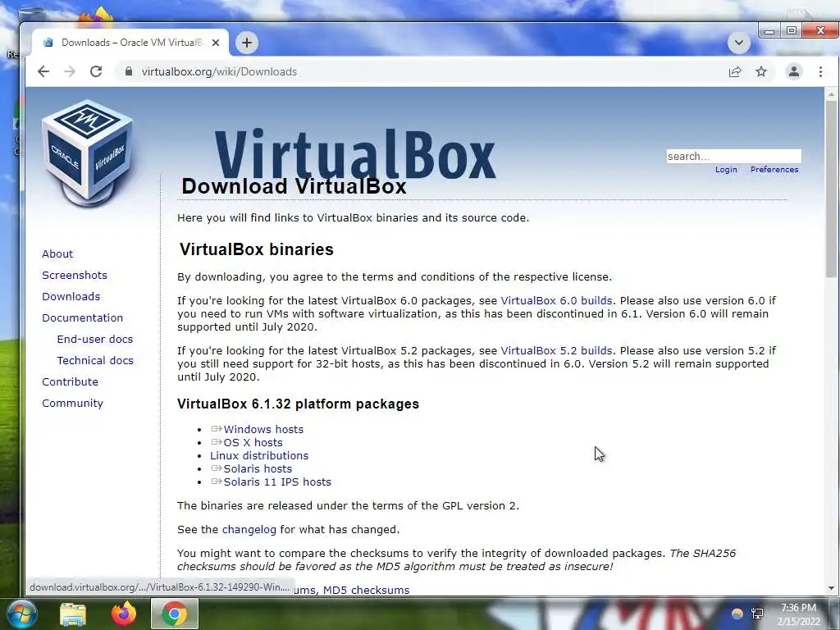Viewport: 840px width, 630px height.
Task: Bookmark this page with the star icon
Action: (x=761, y=72)
